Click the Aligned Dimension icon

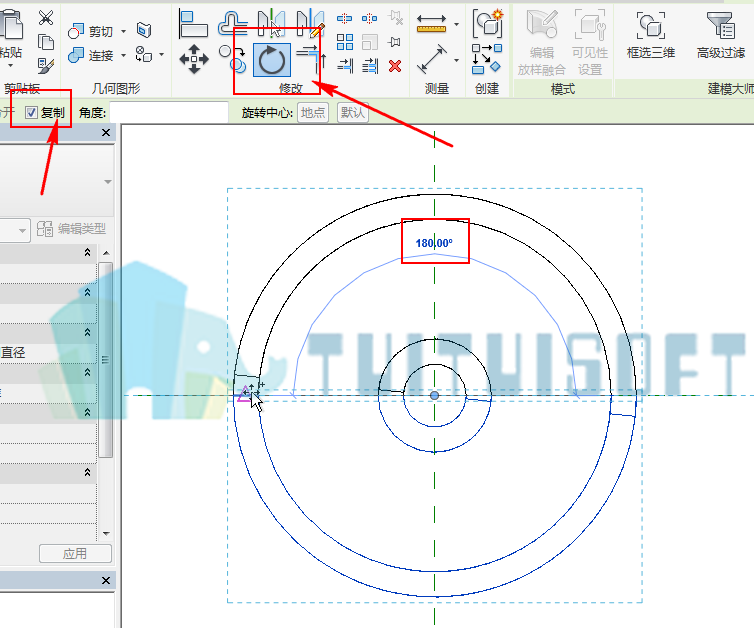[432, 60]
